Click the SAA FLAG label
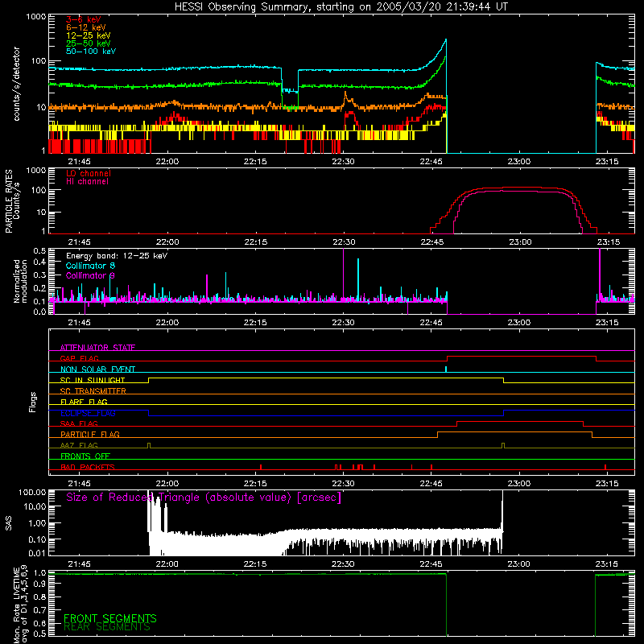 pos(79,423)
